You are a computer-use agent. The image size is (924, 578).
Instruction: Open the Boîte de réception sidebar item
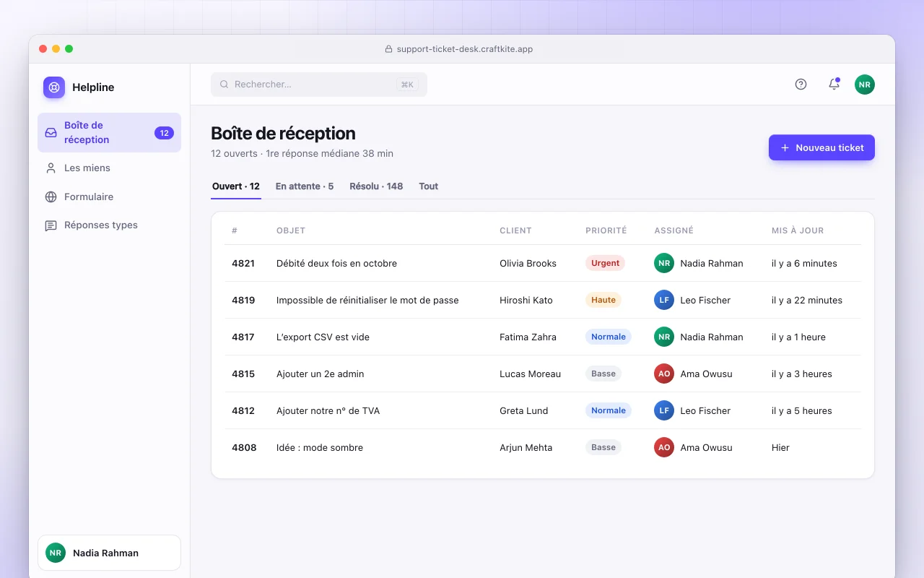109,133
